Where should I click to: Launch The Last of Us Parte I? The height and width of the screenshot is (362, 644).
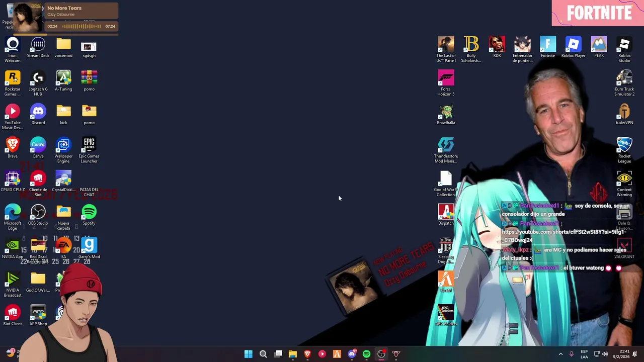click(x=446, y=49)
